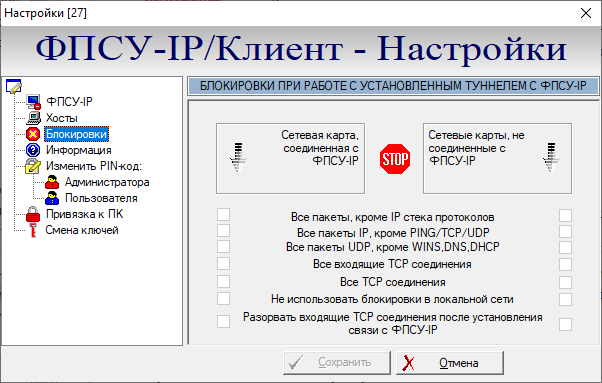Image resolution: width=602 pixels, height=383 pixels.
Task: Click the red Блокировки cross icon
Action: coord(33,134)
